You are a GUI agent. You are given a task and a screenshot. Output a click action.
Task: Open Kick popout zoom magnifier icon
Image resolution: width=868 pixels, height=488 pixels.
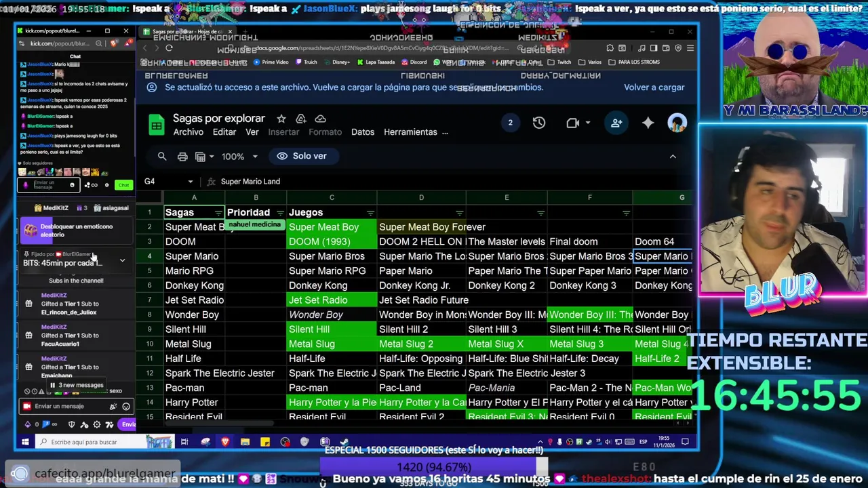click(98, 43)
